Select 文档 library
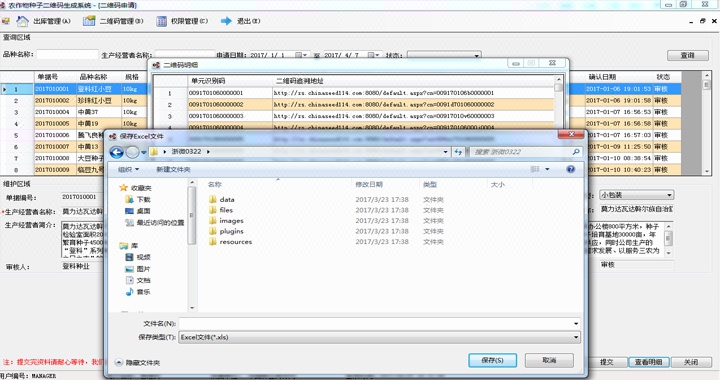Image resolution: width=720 pixels, height=380 pixels. point(143,280)
